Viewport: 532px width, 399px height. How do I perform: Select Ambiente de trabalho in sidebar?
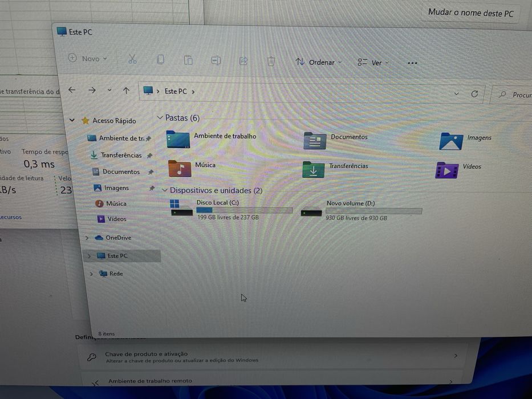[119, 138]
